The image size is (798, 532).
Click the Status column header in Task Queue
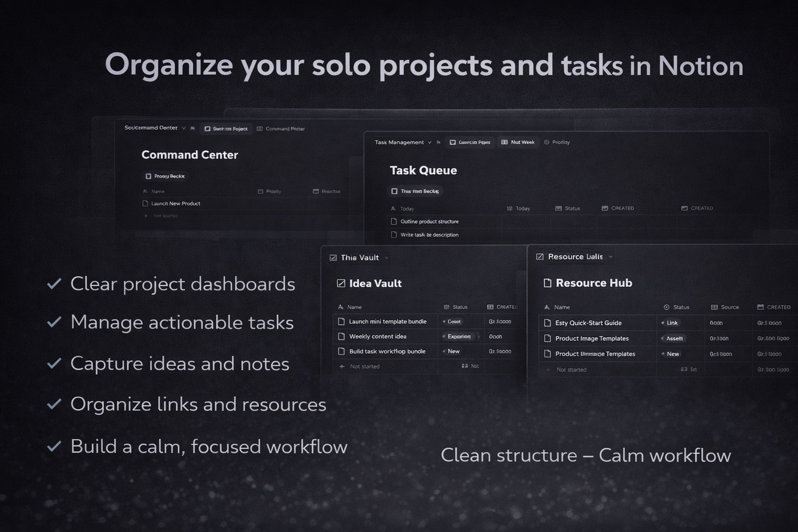(568, 208)
